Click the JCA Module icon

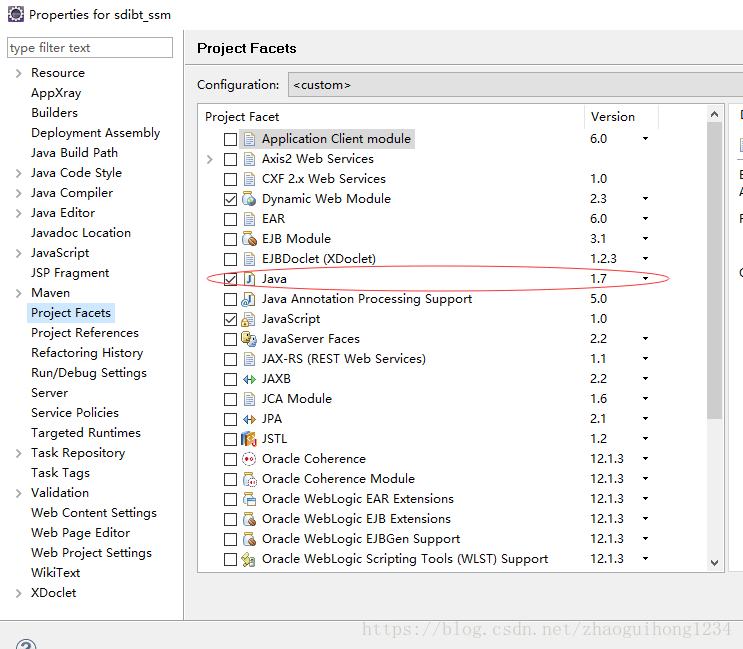click(x=249, y=399)
